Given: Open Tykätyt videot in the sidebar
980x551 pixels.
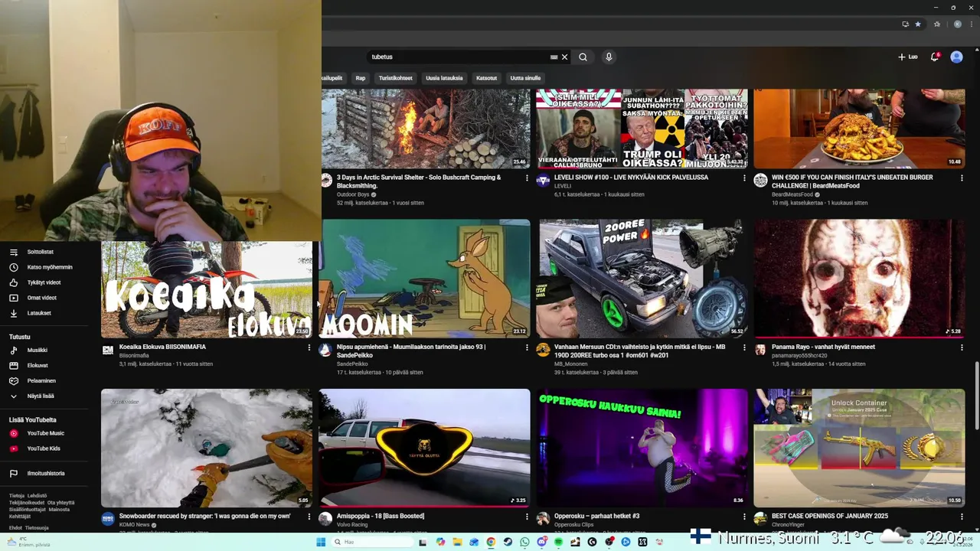Looking at the screenshot, I should point(44,282).
